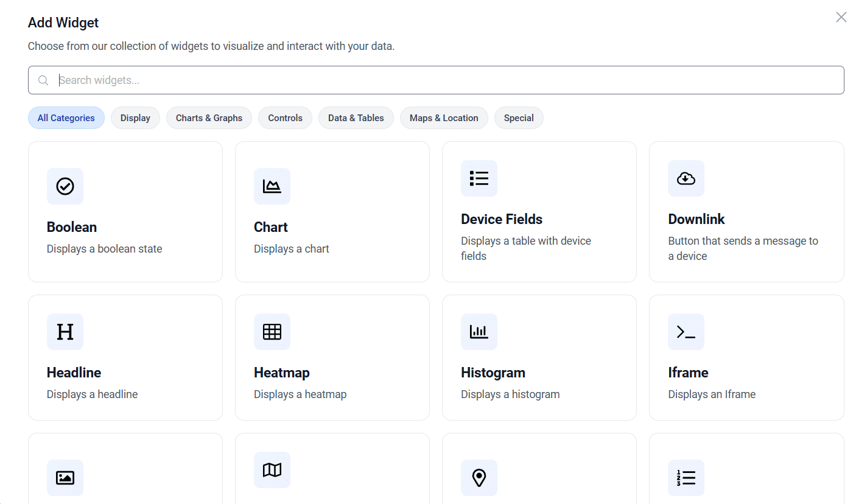Select the Headline H icon
The height and width of the screenshot is (504, 856).
pos(65,332)
